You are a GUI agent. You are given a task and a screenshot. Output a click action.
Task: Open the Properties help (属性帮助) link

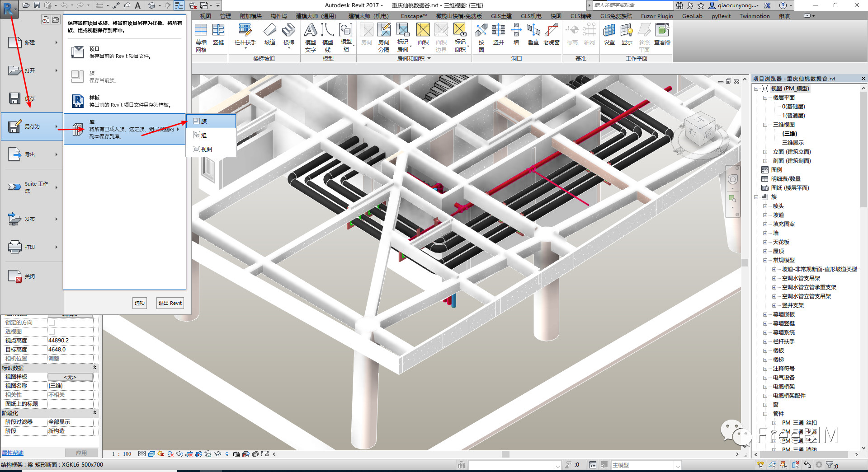12,453
